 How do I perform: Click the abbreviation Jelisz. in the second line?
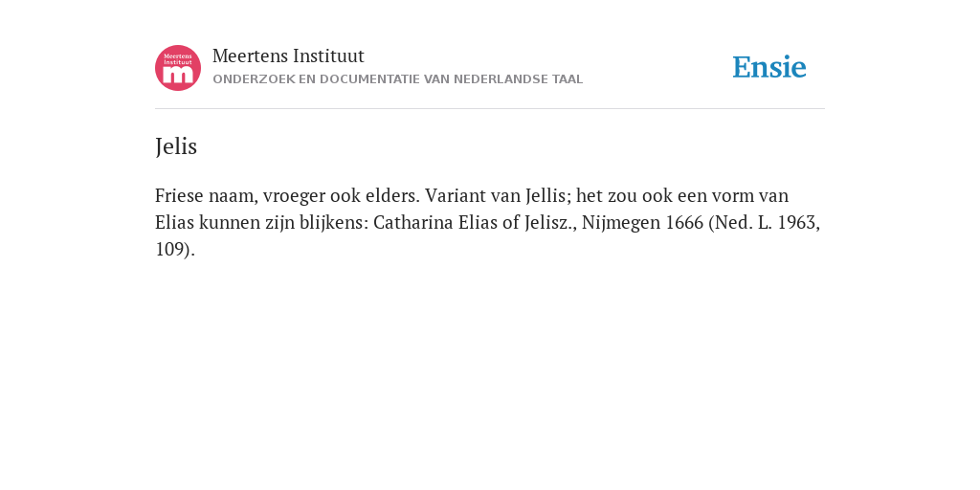coord(550,222)
